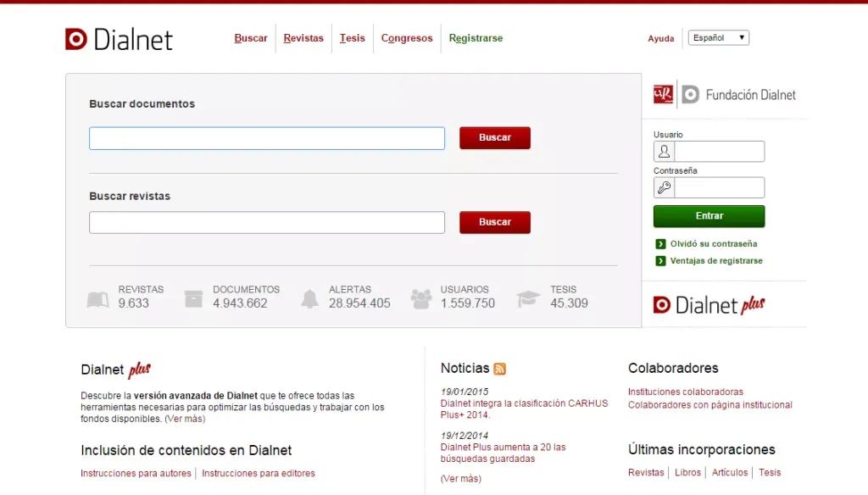Open the Ventajas de registrarse link
This screenshot has height=495, width=868.
click(x=716, y=261)
